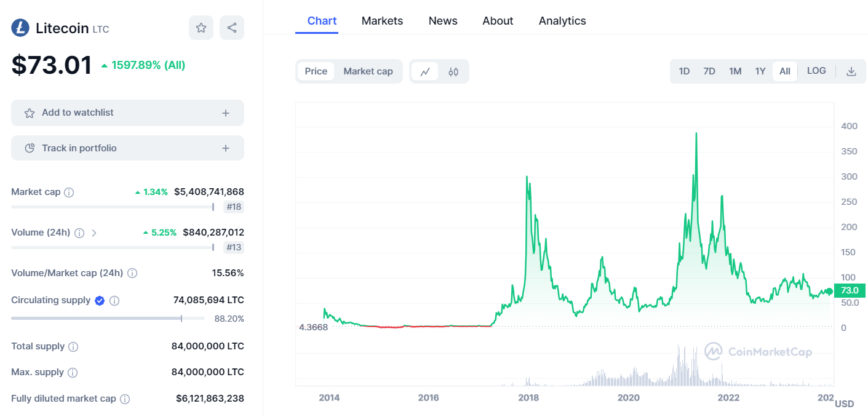
Task: Select 7D time range
Action: click(709, 71)
